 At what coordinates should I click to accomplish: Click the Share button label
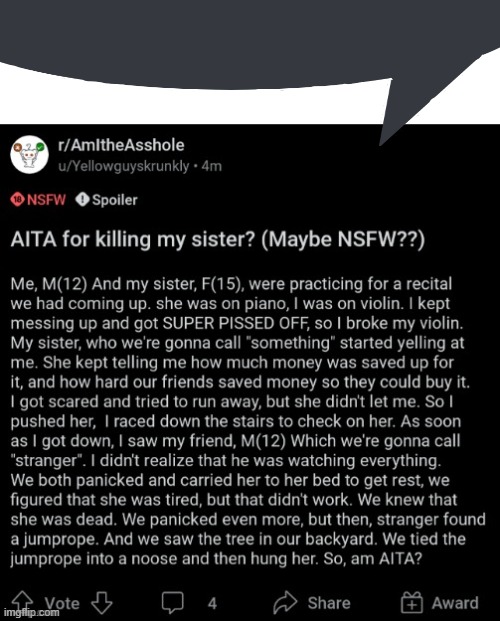pos(329,603)
